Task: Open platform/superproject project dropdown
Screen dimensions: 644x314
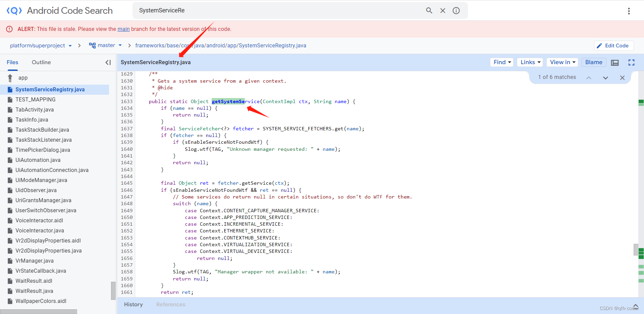Action: click(41, 46)
